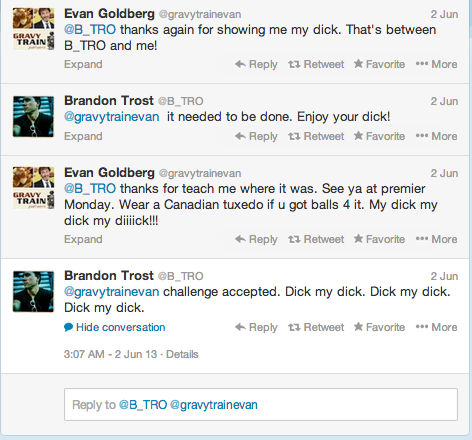Viewport: 472px width, 440px height.
Task: Open More menu on 'Canadian tuxedo' tweet
Action: coord(436,239)
